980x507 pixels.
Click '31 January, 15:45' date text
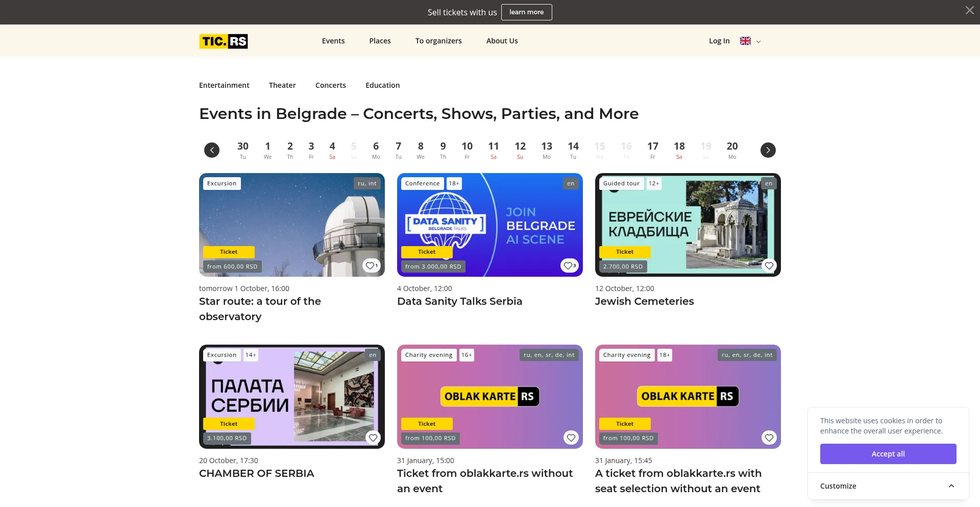623,461
